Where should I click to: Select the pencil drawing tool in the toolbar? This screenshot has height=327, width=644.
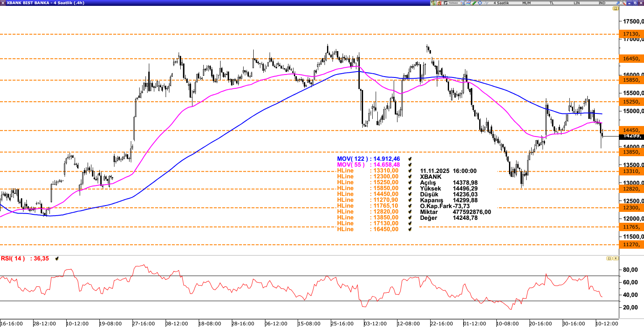click(x=473, y=3)
